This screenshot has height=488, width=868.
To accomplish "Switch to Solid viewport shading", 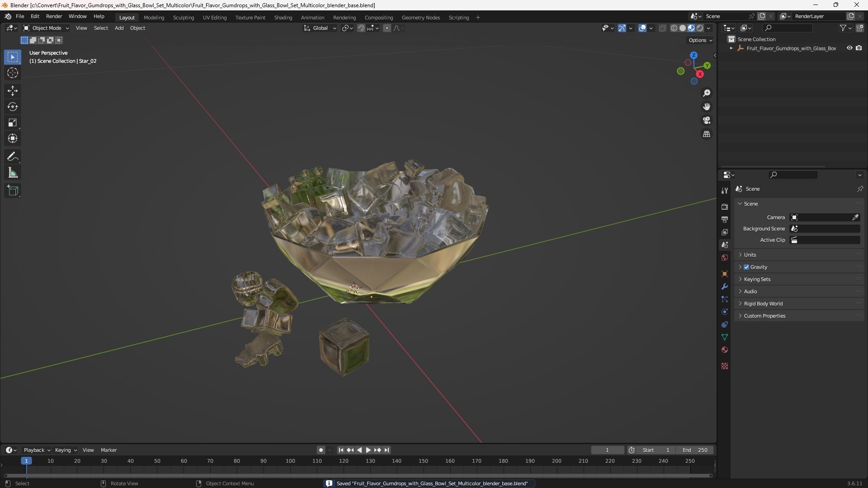I will (683, 28).
